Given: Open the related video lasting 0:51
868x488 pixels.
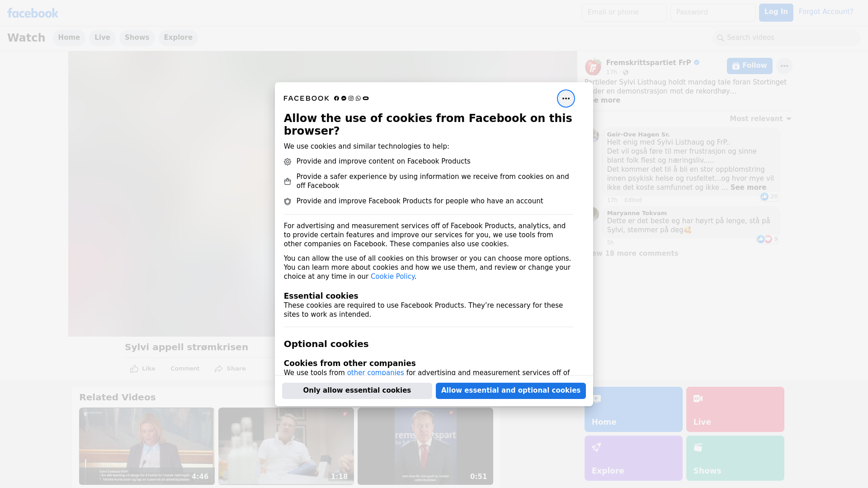Looking at the screenshot, I should 425,446.
